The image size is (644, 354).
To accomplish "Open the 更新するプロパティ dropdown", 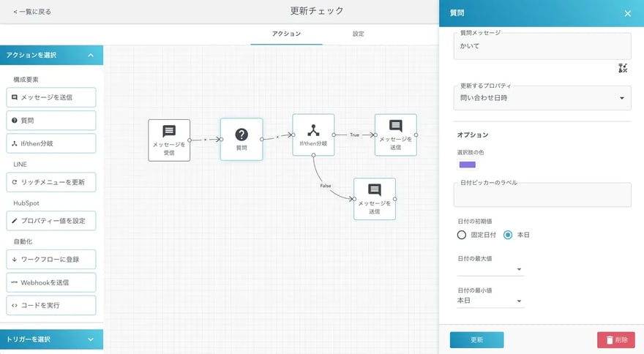I will [x=542, y=97].
